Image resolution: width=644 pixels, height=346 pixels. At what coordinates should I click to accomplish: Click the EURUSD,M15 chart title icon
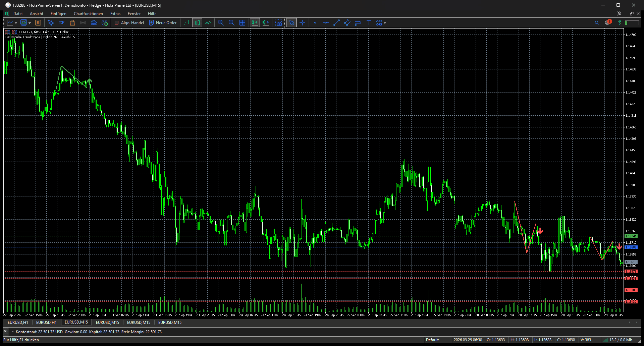point(7,32)
